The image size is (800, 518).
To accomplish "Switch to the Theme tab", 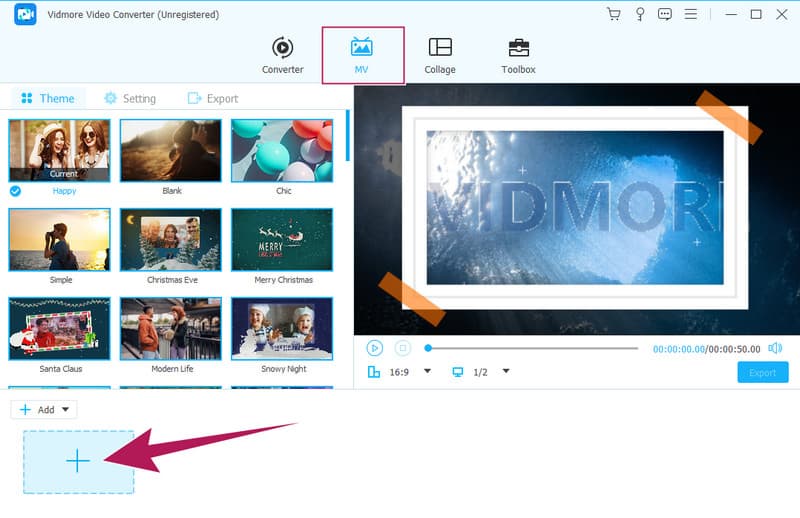I will click(48, 98).
